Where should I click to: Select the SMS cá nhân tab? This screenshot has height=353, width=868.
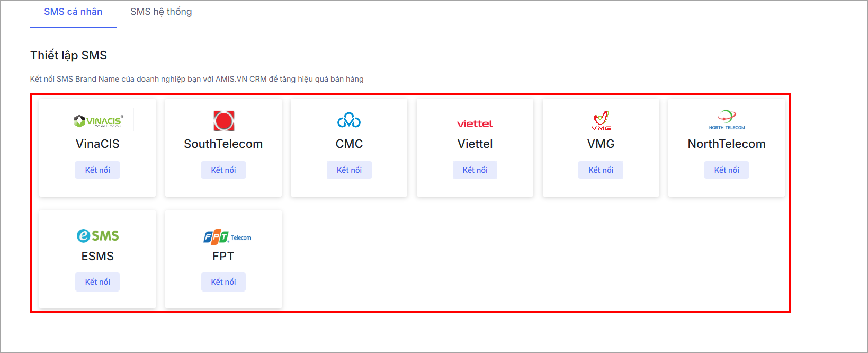pos(73,12)
